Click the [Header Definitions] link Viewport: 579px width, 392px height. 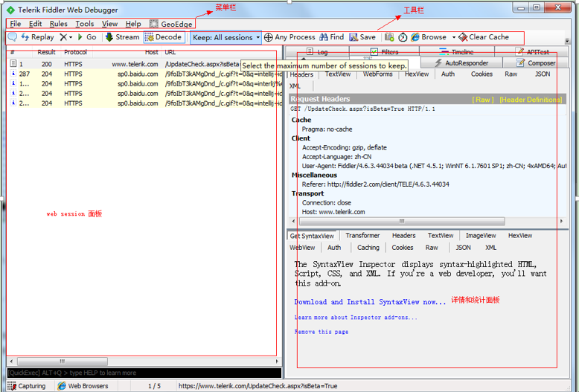point(531,100)
